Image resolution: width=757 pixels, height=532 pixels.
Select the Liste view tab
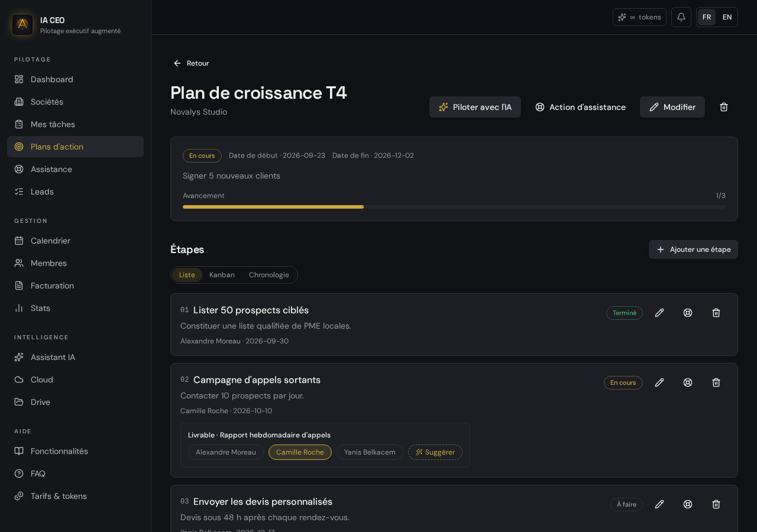coord(187,275)
